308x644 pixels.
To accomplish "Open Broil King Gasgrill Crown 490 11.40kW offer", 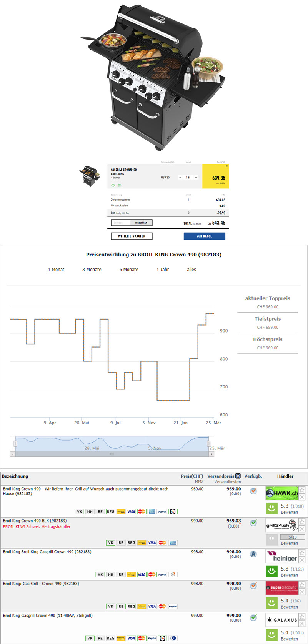I will (x=48, y=616).
